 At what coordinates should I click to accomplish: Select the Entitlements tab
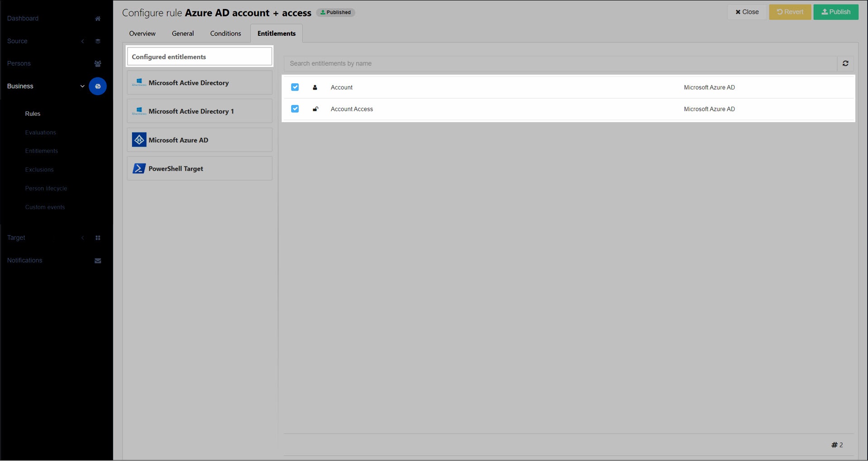click(277, 33)
